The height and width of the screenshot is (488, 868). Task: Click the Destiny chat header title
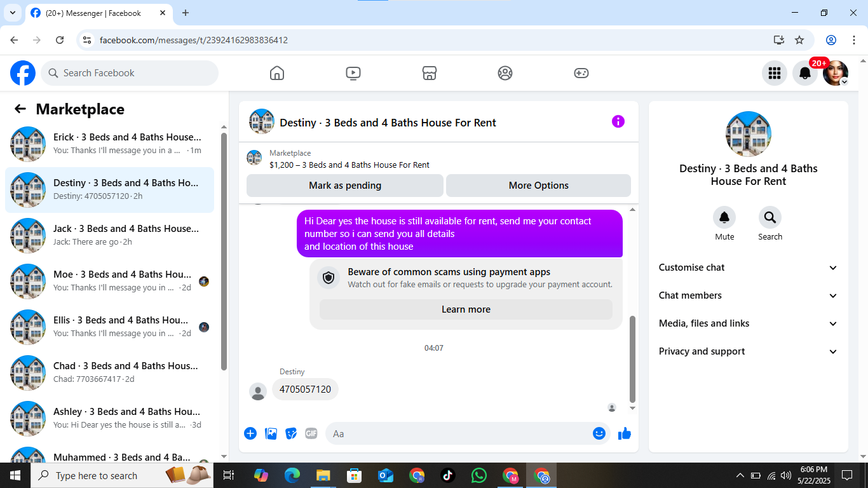(x=388, y=123)
